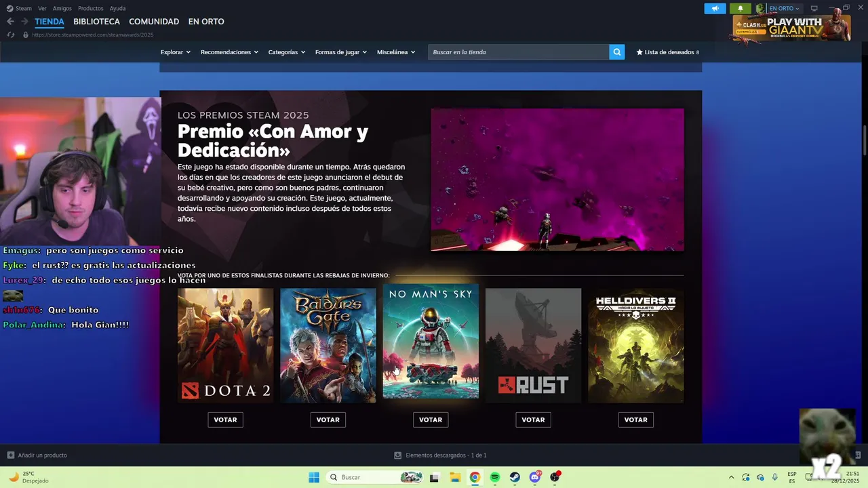This screenshot has width=868, height=488.
Task: Open the Windows Start menu
Action: click(314, 477)
